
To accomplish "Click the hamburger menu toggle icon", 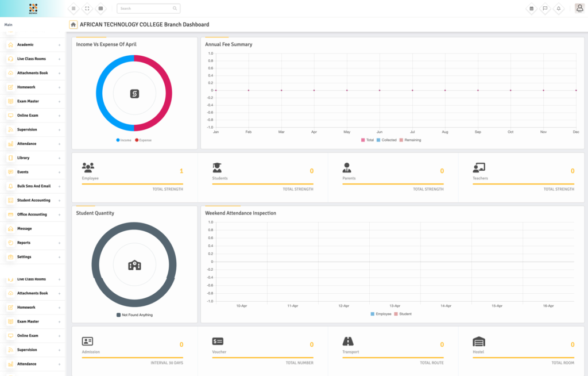I will pos(73,9).
